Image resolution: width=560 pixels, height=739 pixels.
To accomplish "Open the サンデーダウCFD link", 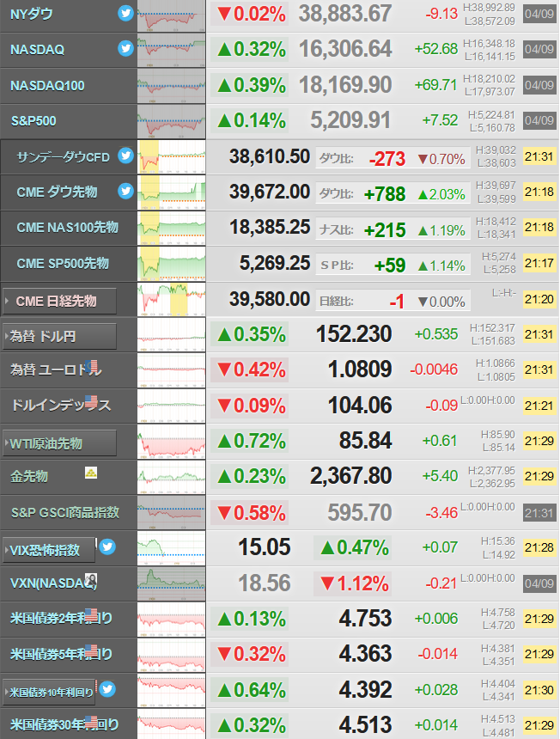I will pyautogui.click(x=63, y=157).
